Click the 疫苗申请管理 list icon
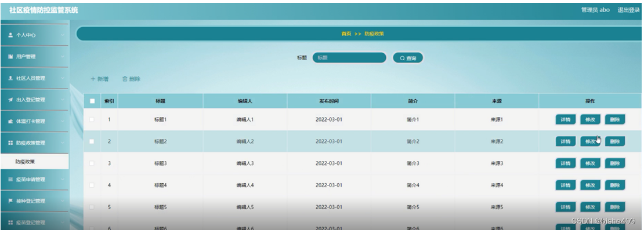The image size is (644, 230). coord(10,180)
